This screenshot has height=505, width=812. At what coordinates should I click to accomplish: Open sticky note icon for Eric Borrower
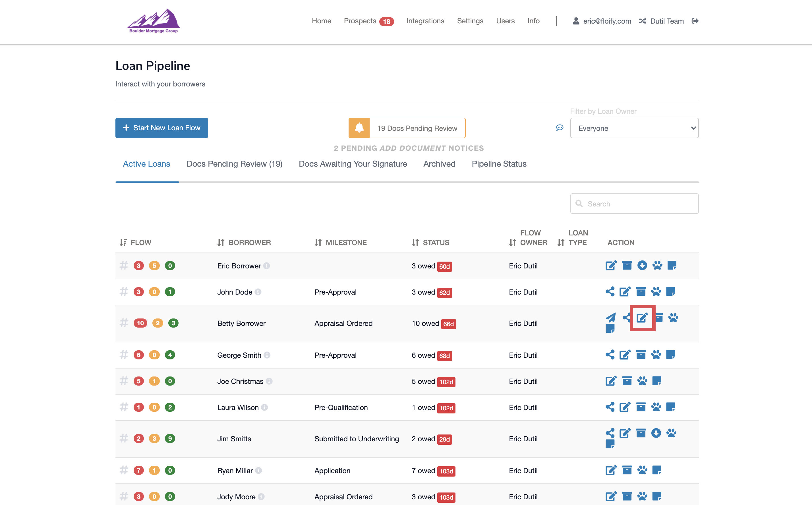coord(672,266)
